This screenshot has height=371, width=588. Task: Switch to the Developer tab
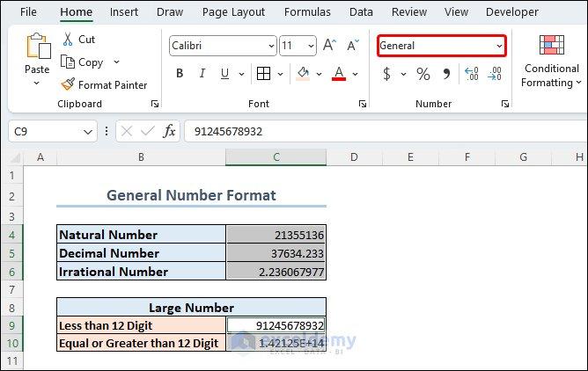pyautogui.click(x=512, y=12)
